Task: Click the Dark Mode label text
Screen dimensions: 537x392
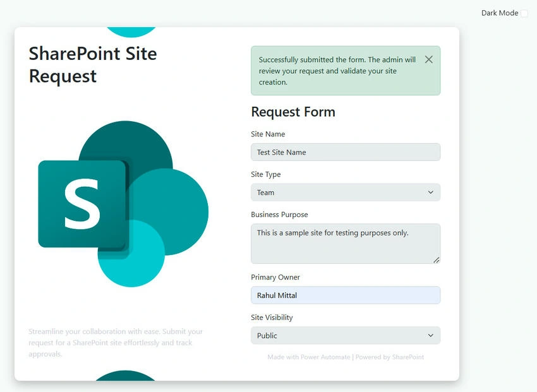Action: [499, 13]
